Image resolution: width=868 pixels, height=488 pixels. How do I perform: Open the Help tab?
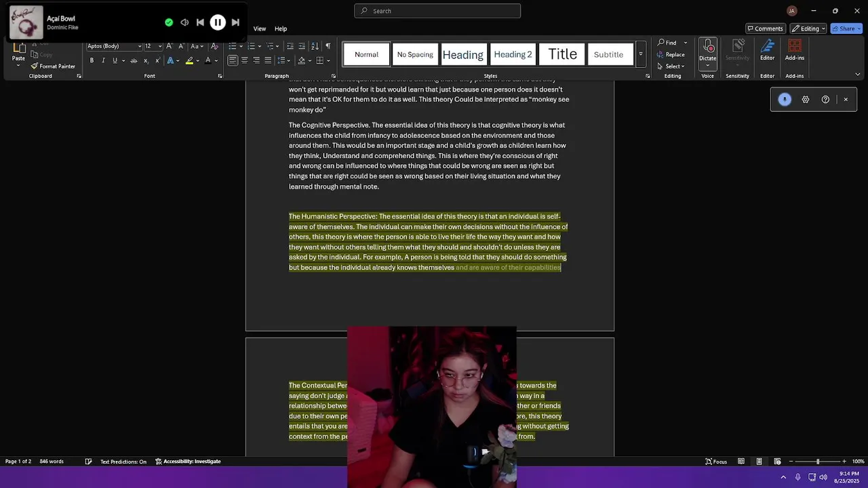click(281, 28)
